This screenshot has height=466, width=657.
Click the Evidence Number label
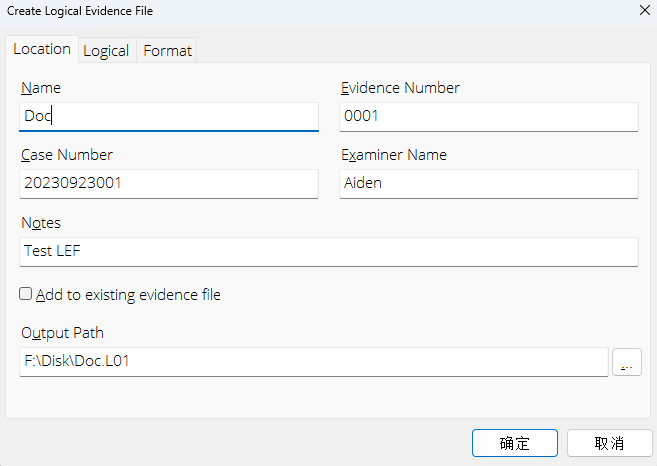coord(400,88)
